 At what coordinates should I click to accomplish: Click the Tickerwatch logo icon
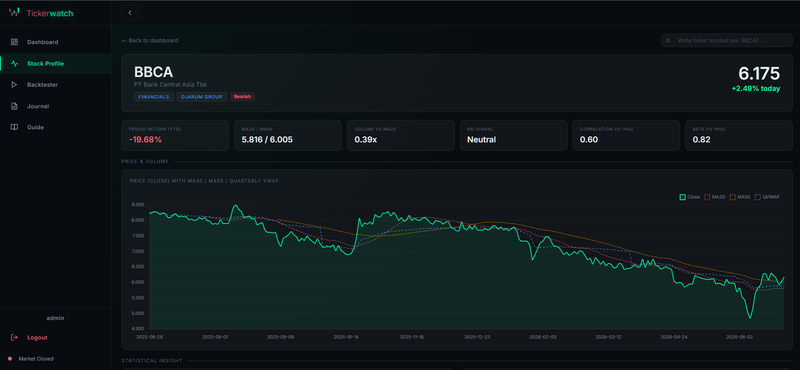coord(14,12)
